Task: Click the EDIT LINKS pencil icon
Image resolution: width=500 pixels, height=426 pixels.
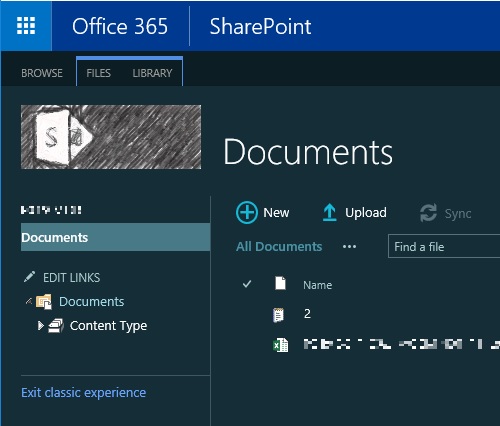Action: pyautogui.click(x=29, y=277)
